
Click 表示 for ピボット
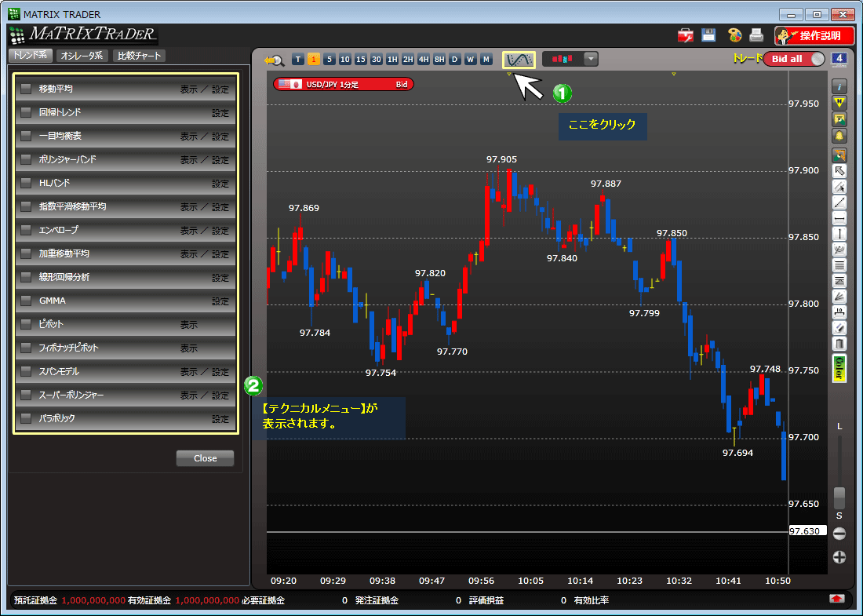click(189, 325)
